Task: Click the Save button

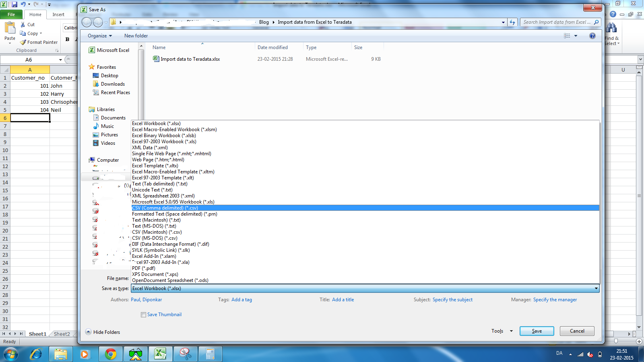Action: (x=537, y=331)
